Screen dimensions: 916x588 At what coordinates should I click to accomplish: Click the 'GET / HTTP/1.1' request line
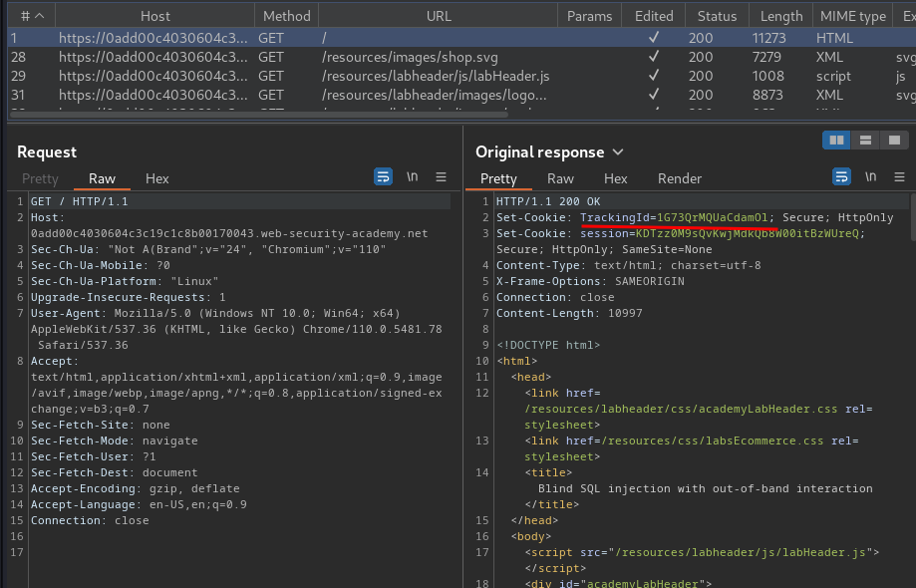coord(80,201)
